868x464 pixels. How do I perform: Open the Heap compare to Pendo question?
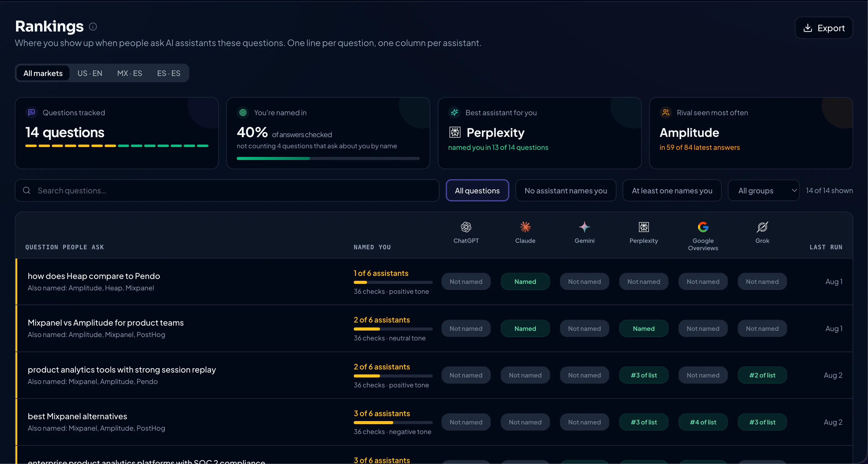pos(94,276)
